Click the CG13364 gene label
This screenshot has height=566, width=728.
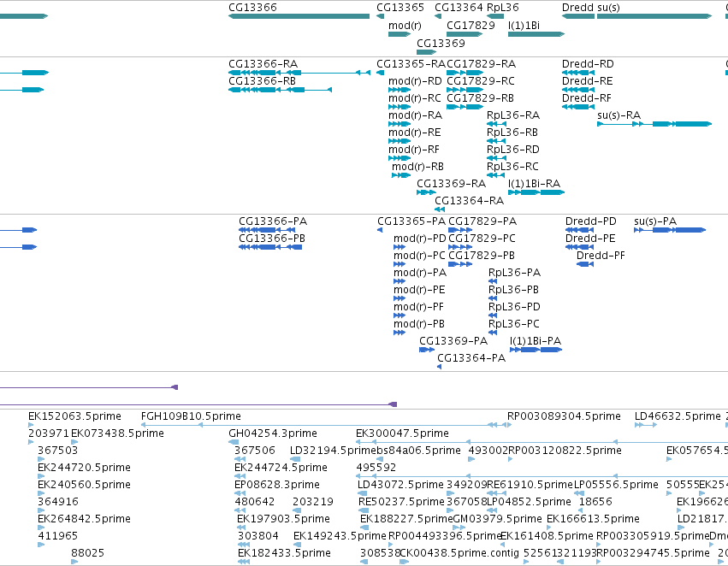pyautogui.click(x=459, y=8)
